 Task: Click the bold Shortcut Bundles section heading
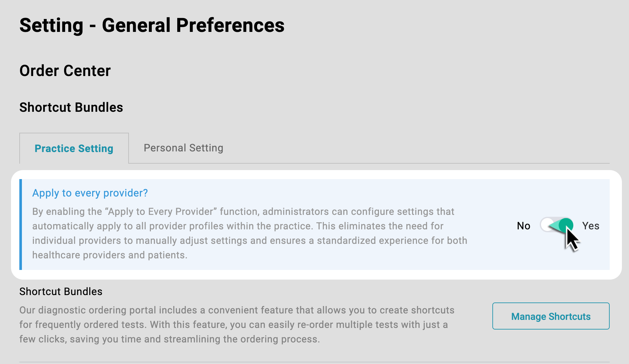[x=71, y=107]
